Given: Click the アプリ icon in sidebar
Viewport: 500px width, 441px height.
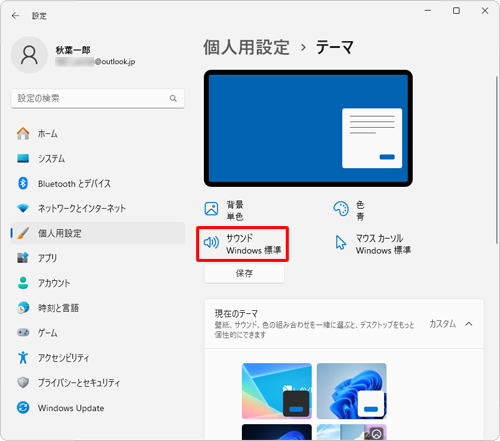Looking at the screenshot, I should pos(23,258).
